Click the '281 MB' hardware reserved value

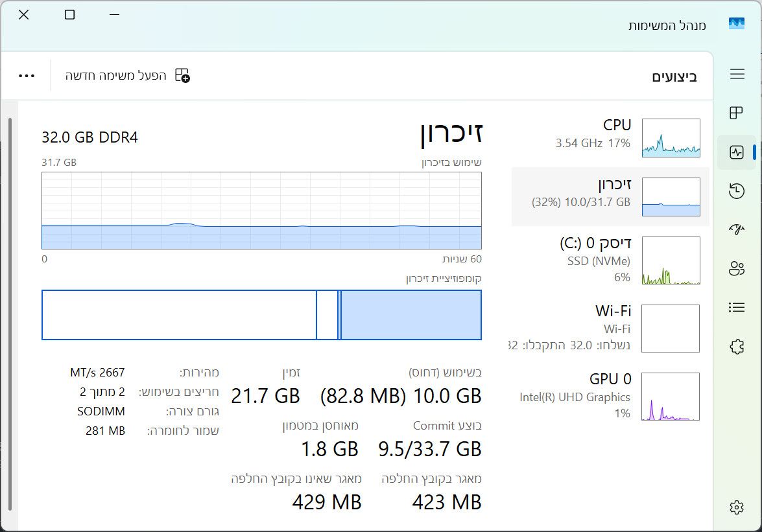[106, 430]
